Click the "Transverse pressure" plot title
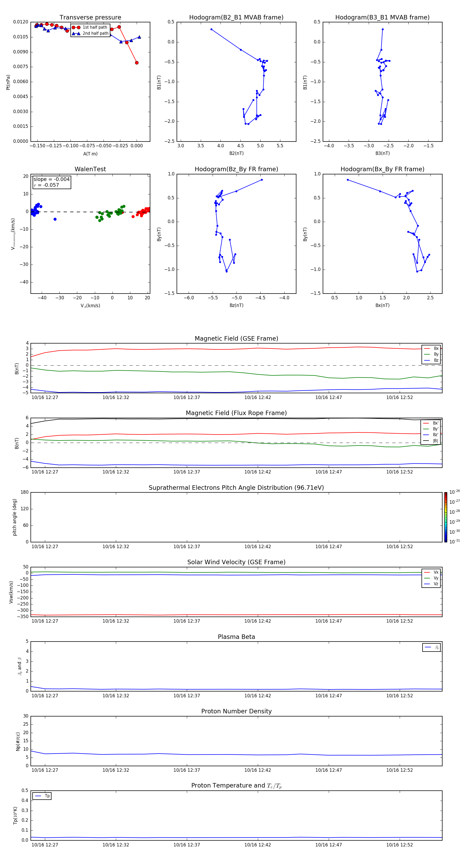This screenshot has width=473, height=868. 90,18
